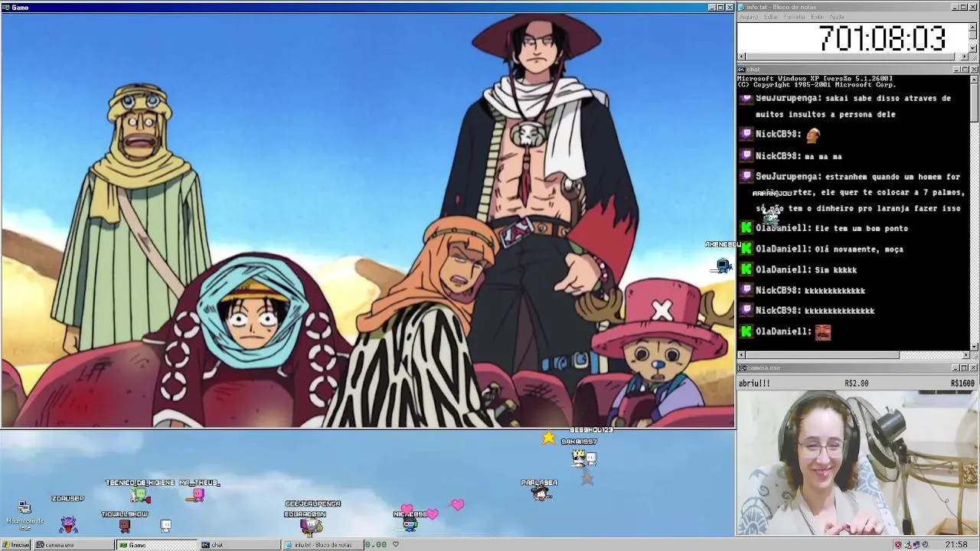Image resolution: width=980 pixels, height=551 pixels.
Task: Select the Game taskbar button
Action: tap(156, 545)
